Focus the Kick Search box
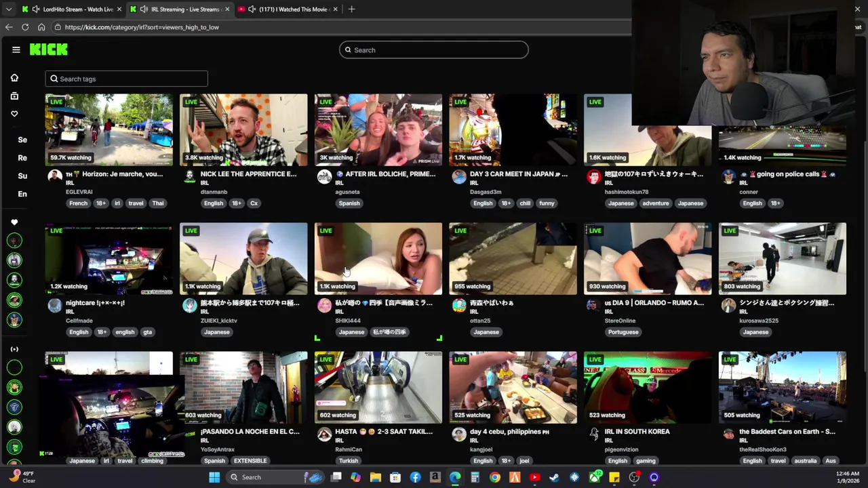This screenshot has height=488, width=868. pyautogui.click(x=433, y=50)
